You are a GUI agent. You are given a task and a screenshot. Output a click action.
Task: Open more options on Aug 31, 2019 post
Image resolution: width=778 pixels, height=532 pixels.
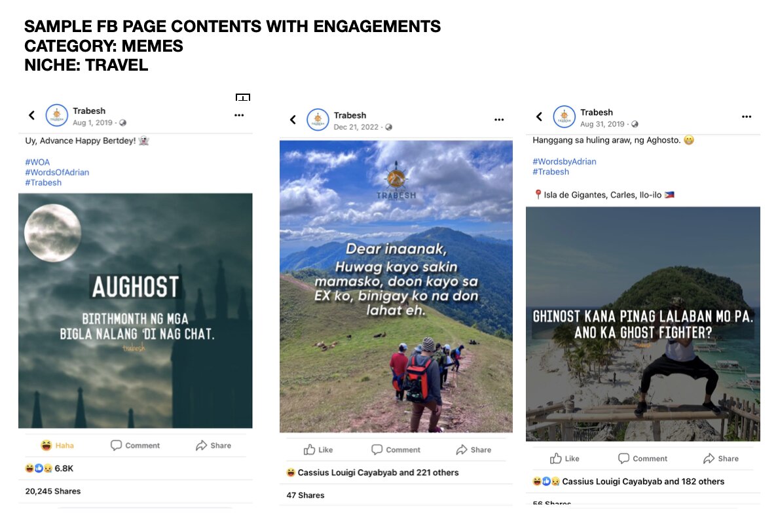coord(747,116)
